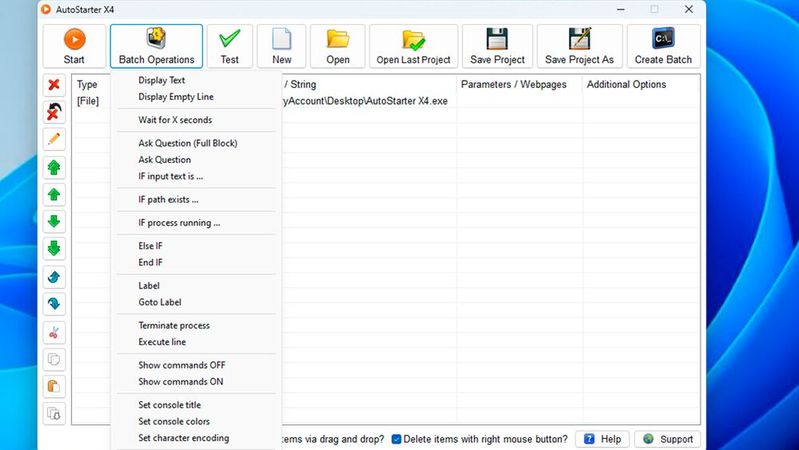The width and height of the screenshot is (799, 450).
Task: Click the Support button
Action: tap(668, 439)
